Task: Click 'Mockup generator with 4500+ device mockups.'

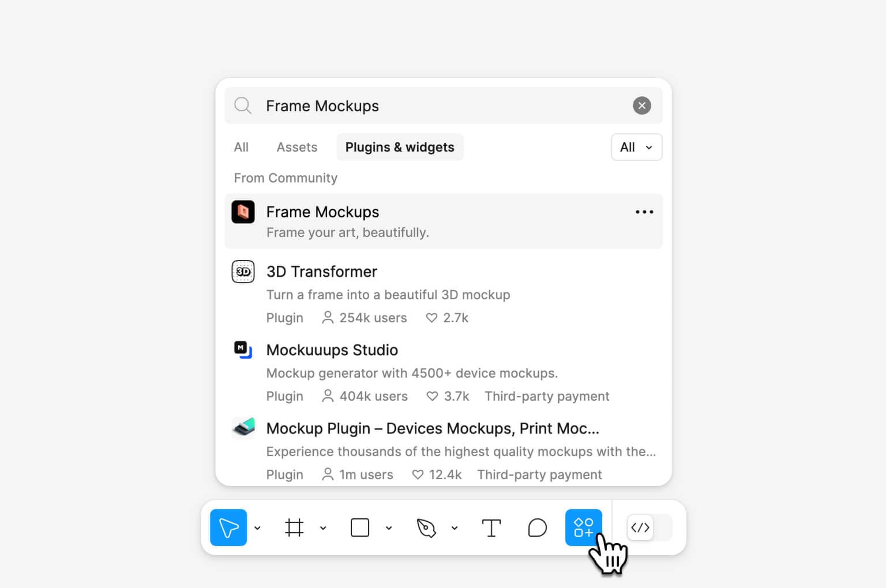Action: click(412, 373)
